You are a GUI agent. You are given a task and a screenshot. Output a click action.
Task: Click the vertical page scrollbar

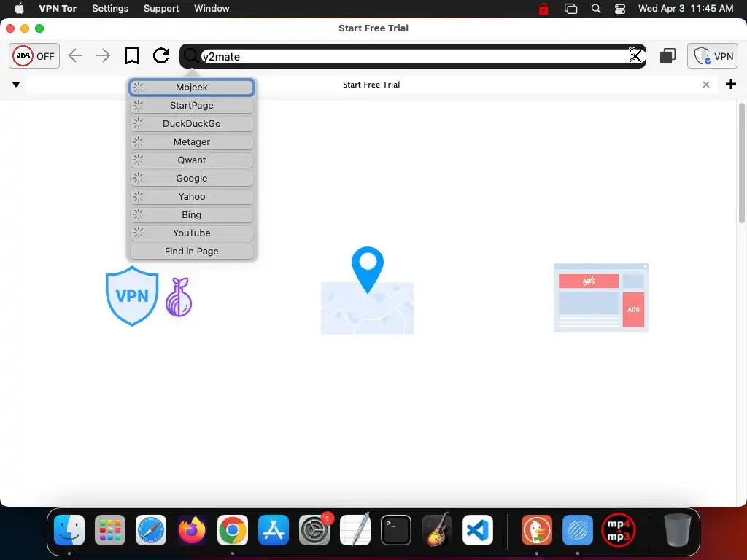(x=741, y=163)
